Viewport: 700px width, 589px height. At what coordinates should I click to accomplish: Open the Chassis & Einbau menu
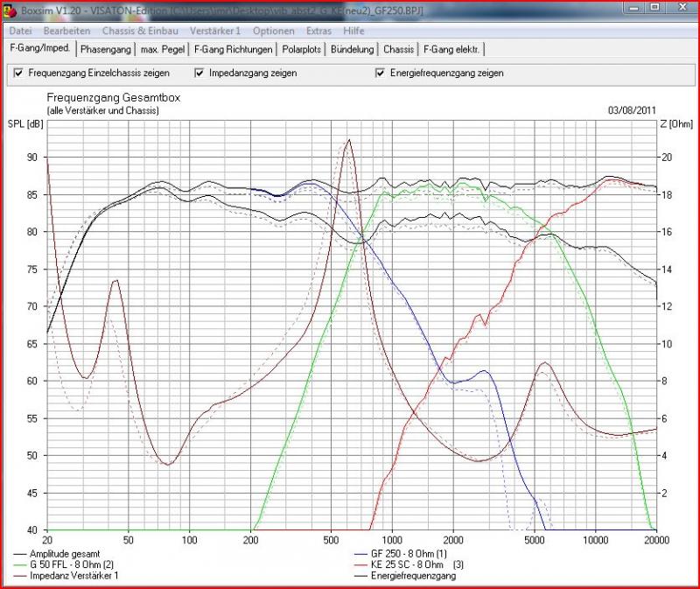(x=140, y=31)
